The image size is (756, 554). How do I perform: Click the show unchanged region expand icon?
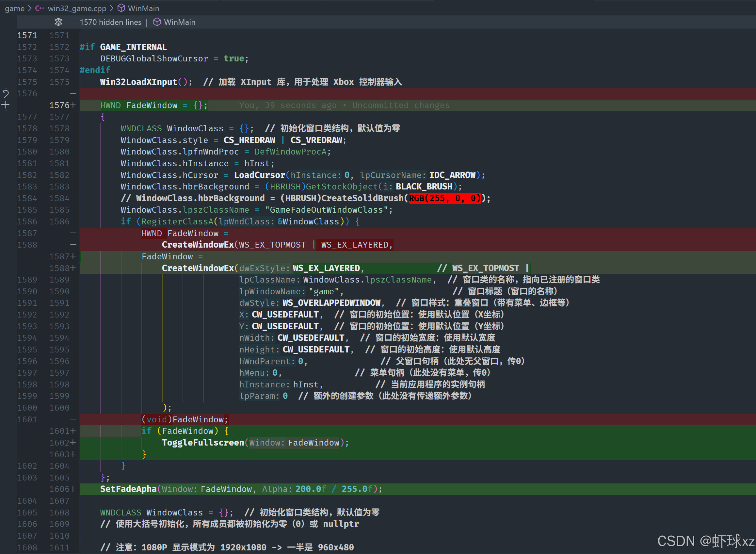point(58,22)
